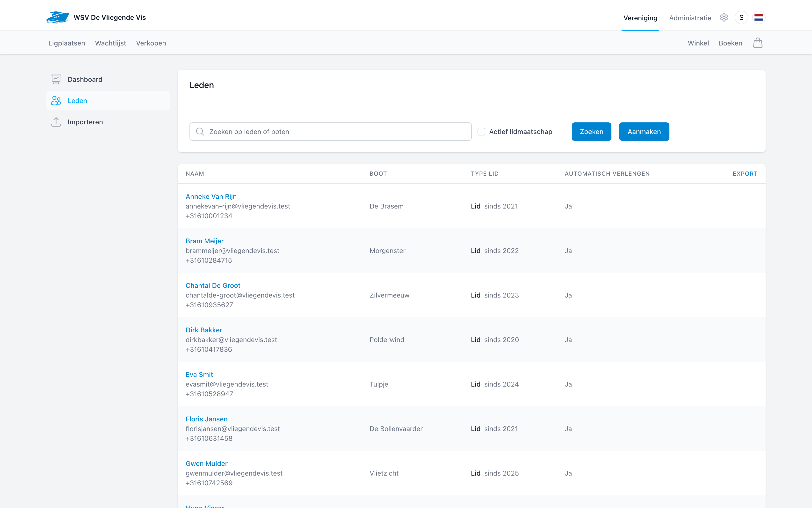Open member Dirk Bakker
Viewport: 812px width, 508px height.
click(204, 330)
